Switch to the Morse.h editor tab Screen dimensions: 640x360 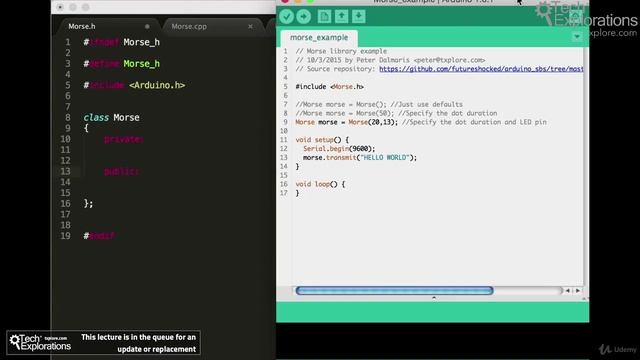82,26
